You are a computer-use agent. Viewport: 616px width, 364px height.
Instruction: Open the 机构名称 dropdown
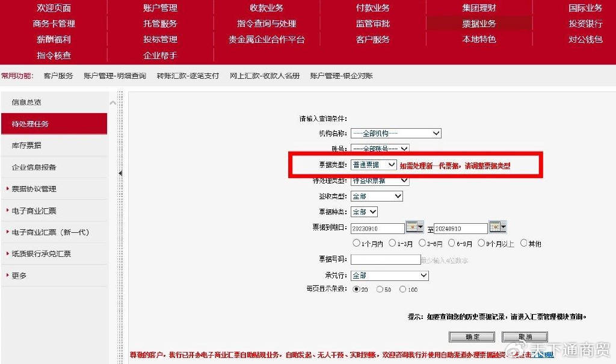click(395, 133)
